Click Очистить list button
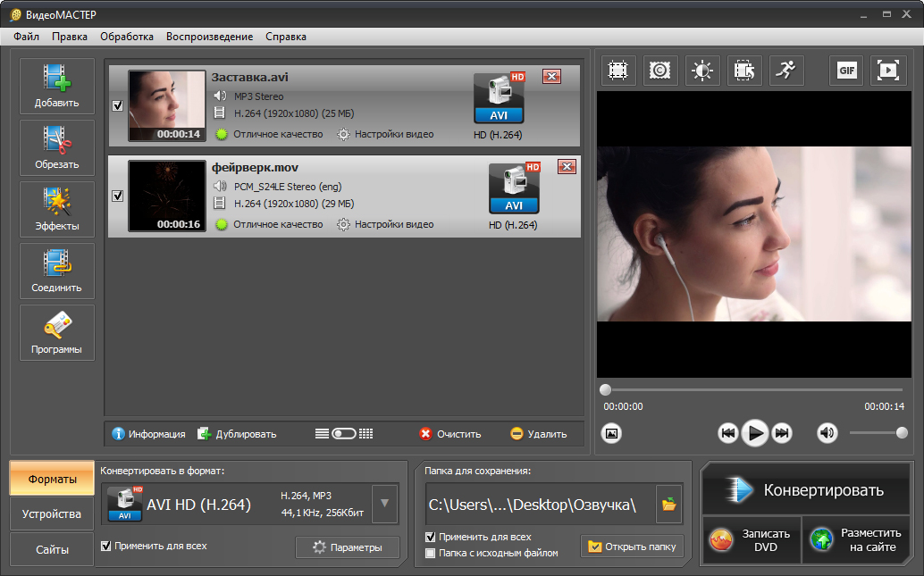The height and width of the screenshot is (576, 924). [450, 434]
